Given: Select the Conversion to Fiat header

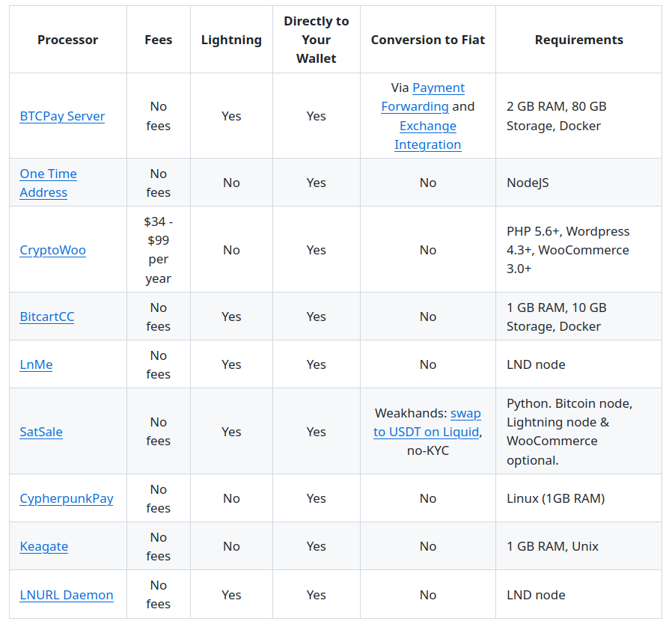Looking at the screenshot, I should (428, 40).
